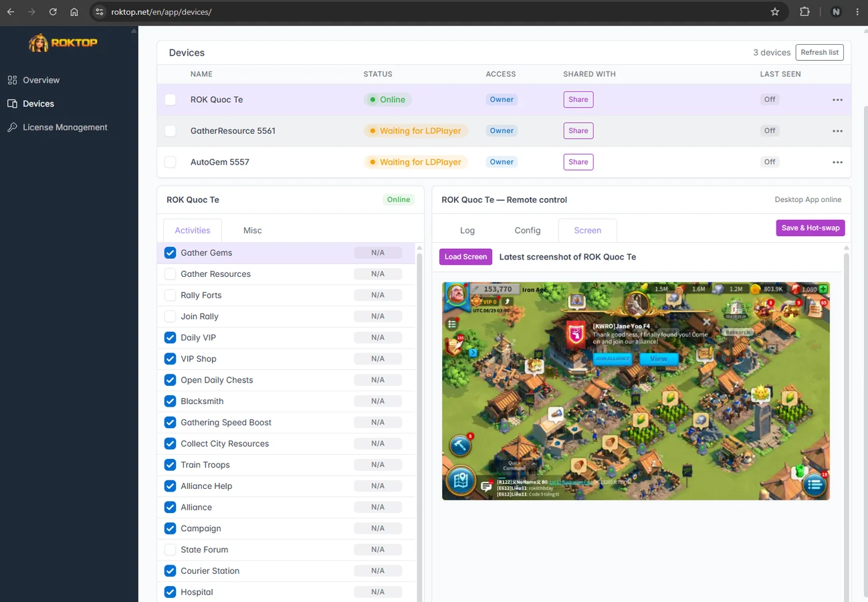The width and height of the screenshot is (868, 602).
Task: Click Refresh list button
Action: (x=819, y=52)
